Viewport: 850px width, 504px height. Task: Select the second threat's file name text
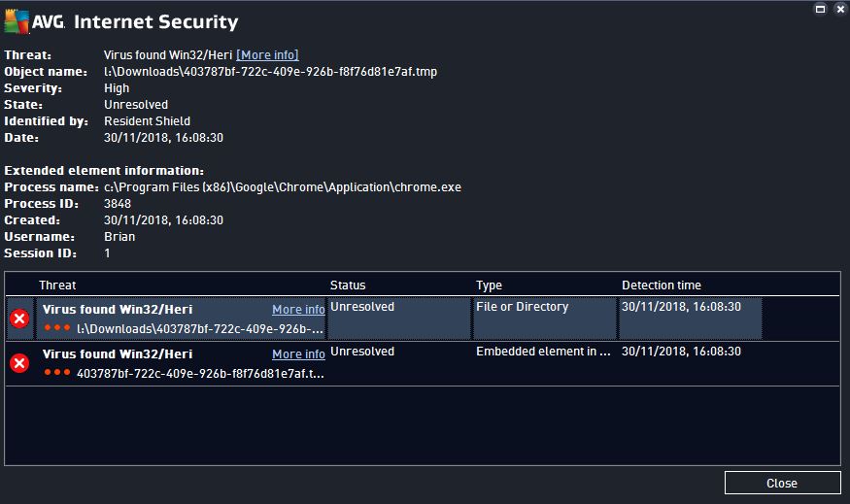click(x=200, y=373)
